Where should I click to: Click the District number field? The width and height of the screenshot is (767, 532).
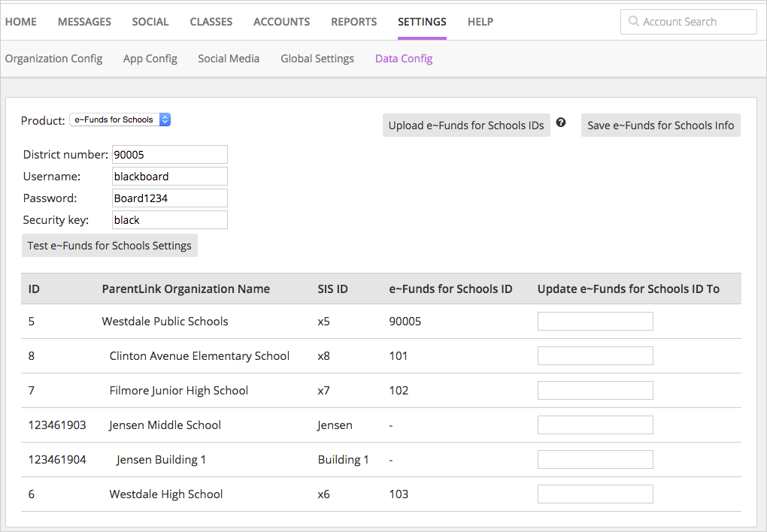click(170, 155)
